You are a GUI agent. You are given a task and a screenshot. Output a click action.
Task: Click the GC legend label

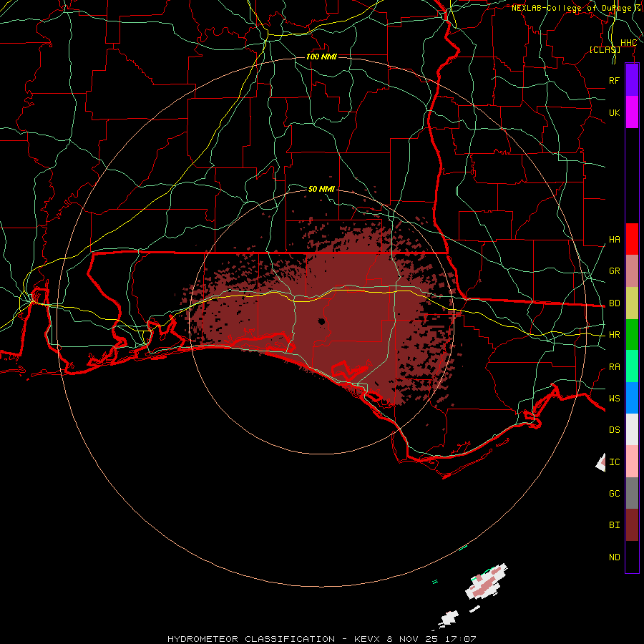(614, 494)
